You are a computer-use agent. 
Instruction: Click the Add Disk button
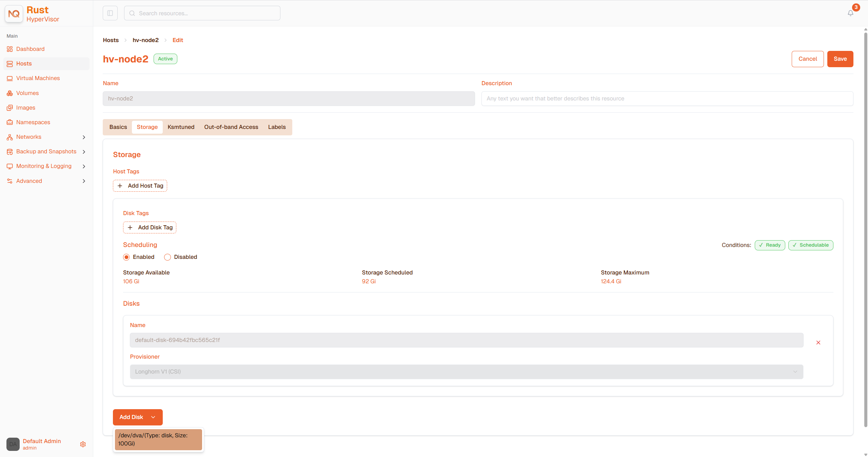coord(138,417)
